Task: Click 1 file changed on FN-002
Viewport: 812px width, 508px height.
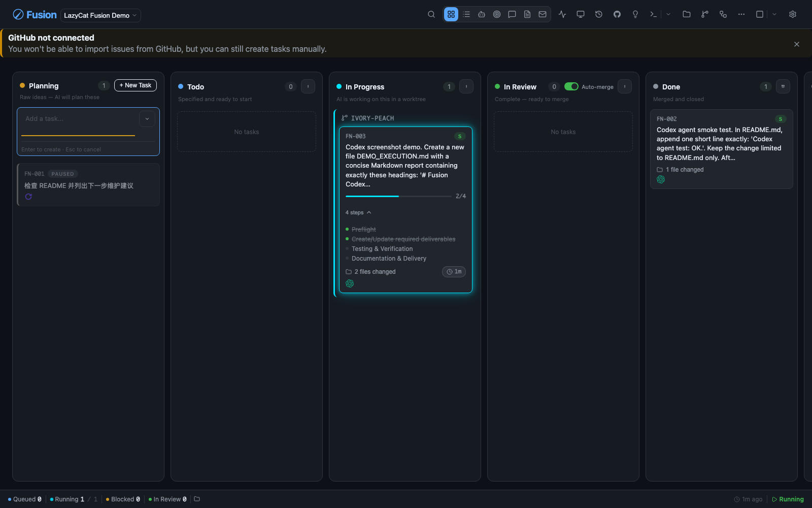Action: [x=680, y=170]
